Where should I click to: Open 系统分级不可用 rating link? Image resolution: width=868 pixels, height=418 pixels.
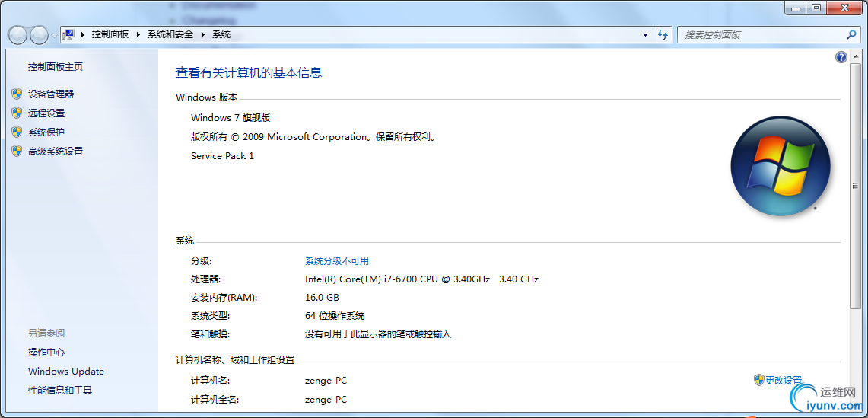coord(336,260)
